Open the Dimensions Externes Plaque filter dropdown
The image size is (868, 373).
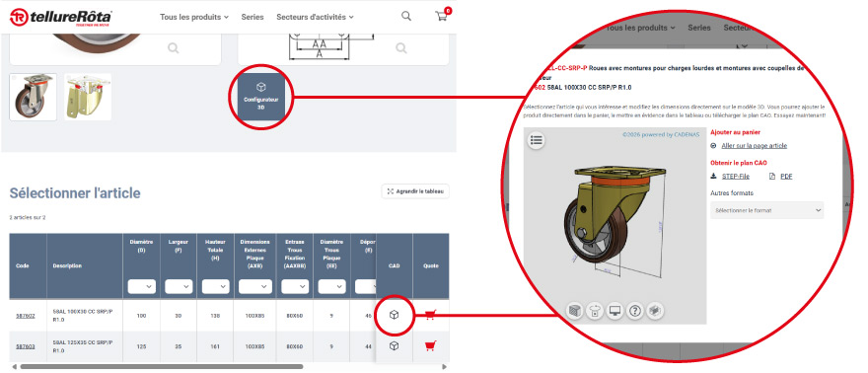tap(254, 287)
